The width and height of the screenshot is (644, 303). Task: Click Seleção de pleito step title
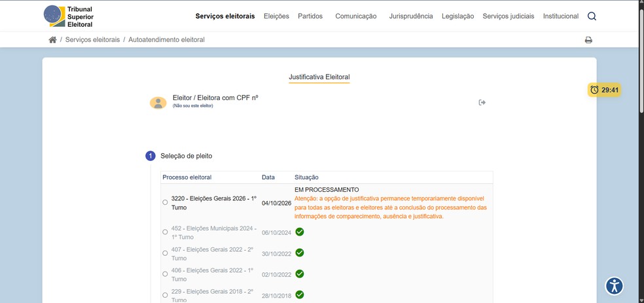(187, 156)
